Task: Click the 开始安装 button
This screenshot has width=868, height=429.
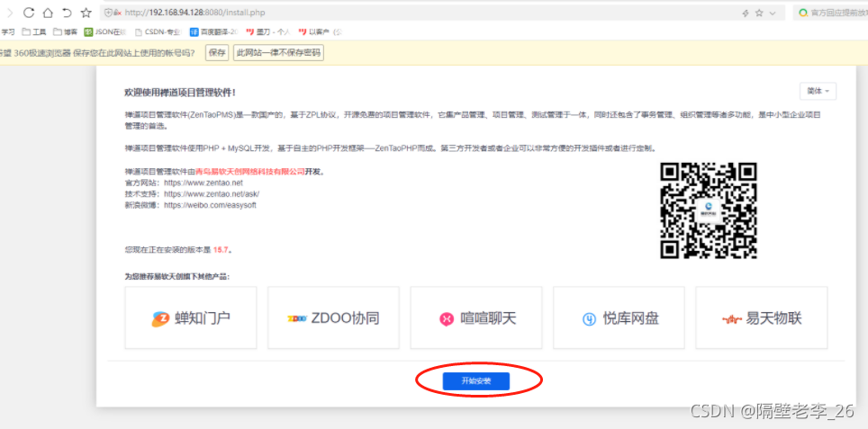Action: 476,381
